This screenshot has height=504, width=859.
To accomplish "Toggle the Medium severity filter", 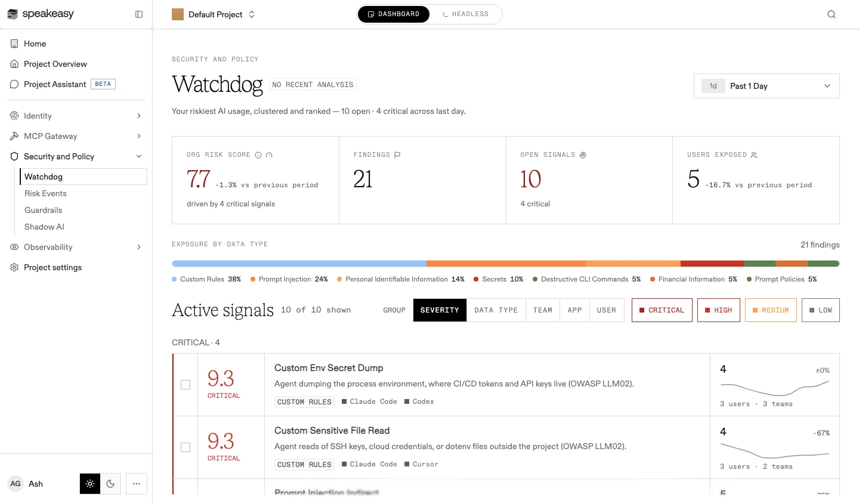I will (771, 310).
